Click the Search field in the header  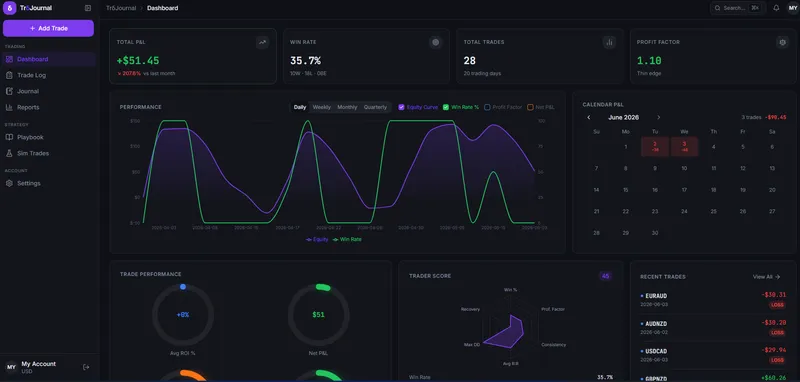click(738, 8)
